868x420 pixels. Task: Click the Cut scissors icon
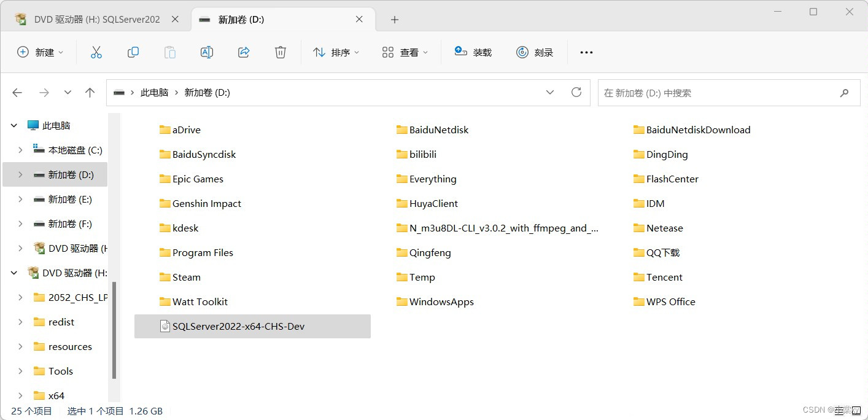tap(96, 52)
